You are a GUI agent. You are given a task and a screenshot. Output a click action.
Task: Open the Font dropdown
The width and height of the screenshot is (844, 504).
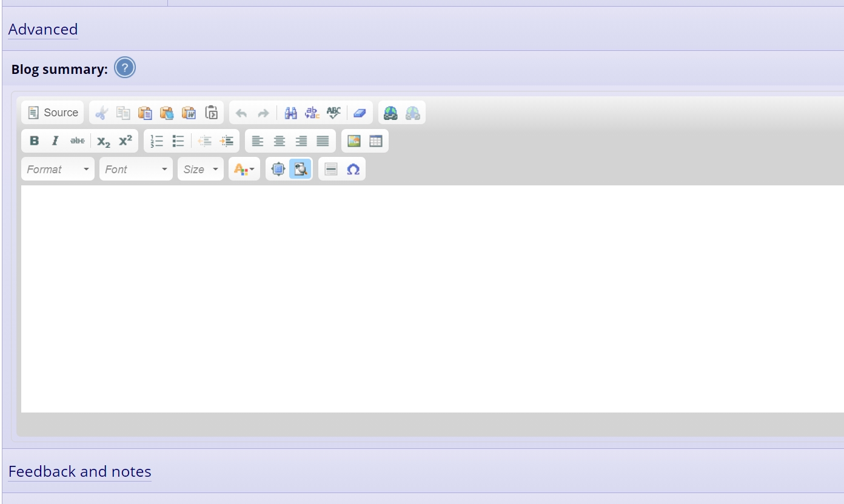pyautogui.click(x=136, y=170)
